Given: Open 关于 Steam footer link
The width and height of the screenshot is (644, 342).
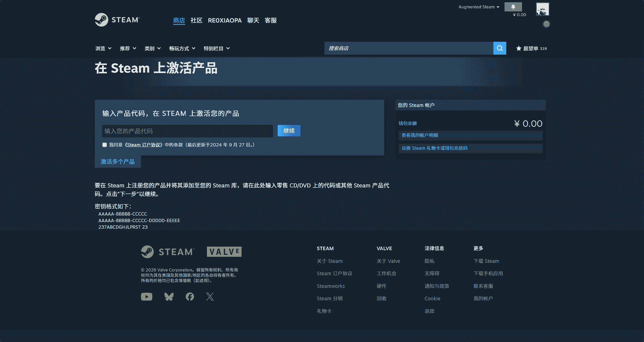Looking at the screenshot, I should [330, 261].
